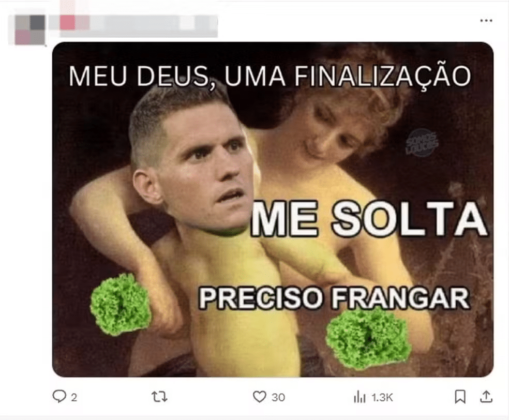Click the reply speech bubble icon
Viewport: 509px width, 420px height.
click(59, 396)
